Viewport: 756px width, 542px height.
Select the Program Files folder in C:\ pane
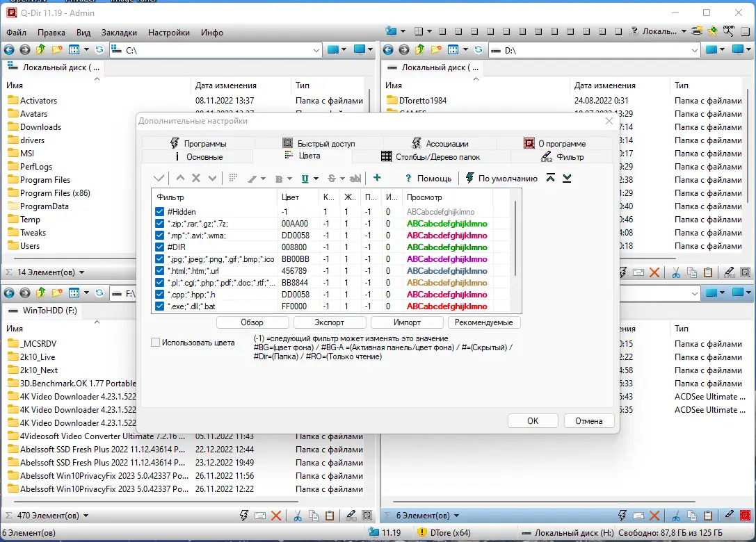pyautogui.click(x=45, y=180)
